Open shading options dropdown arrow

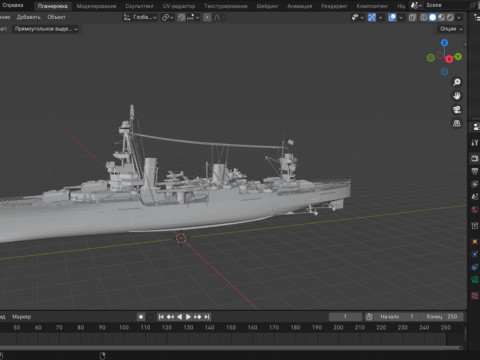459,17
